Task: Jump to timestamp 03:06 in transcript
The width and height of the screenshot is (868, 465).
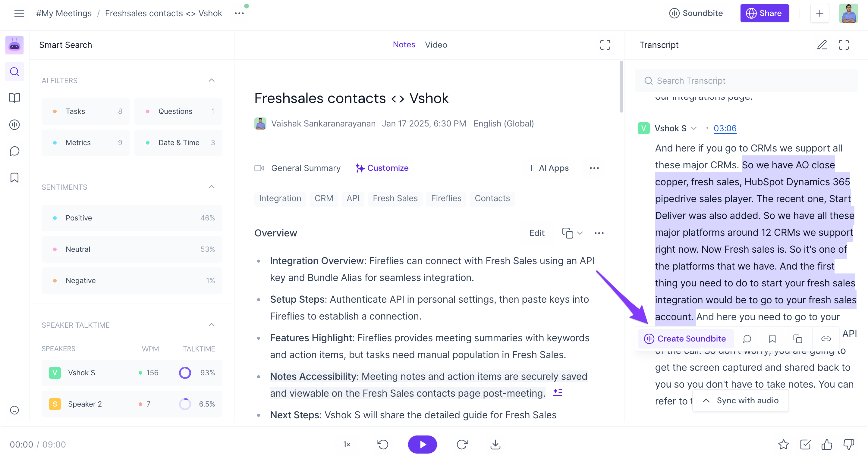Action: (x=725, y=128)
